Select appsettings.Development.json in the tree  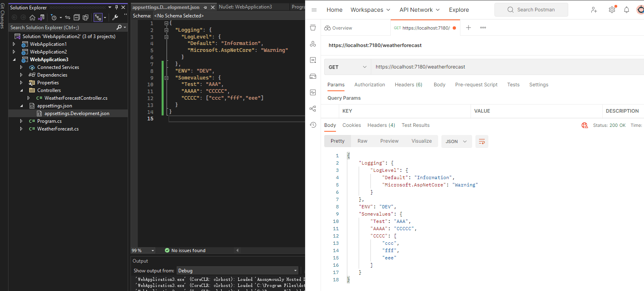pos(77,113)
